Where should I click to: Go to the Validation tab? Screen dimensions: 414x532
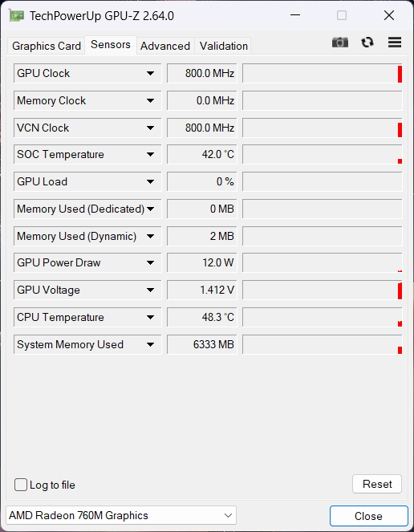224,46
